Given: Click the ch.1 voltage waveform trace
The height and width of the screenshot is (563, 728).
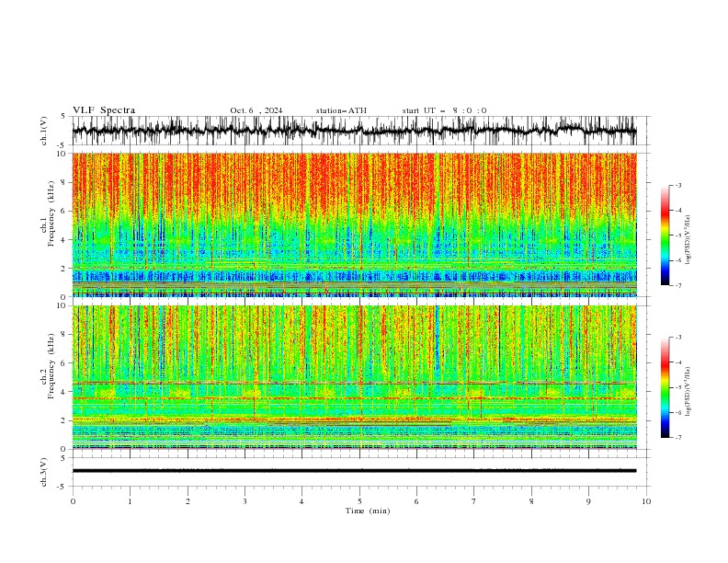Looking at the screenshot, I should click(x=354, y=131).
